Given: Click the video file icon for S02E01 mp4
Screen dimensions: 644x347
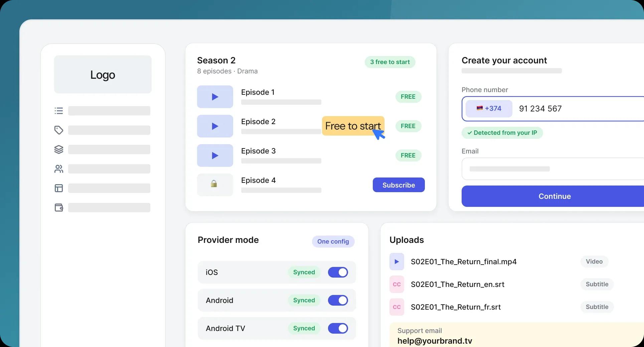Looking at the screenshot, I should pyautogui.click(x=397, y=262).
